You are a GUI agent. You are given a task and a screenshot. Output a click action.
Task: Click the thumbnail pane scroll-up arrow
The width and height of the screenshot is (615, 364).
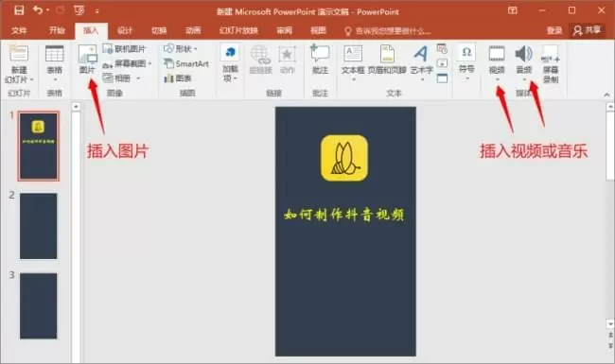pyautogui.click(x=76, y=107)
